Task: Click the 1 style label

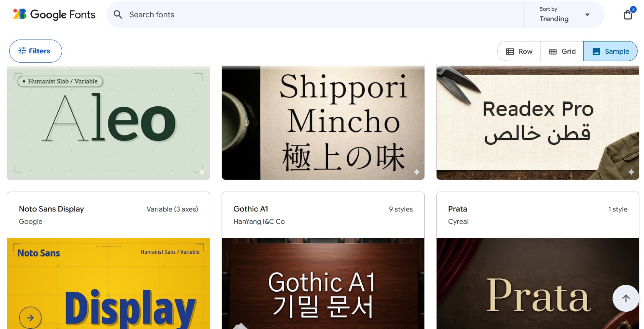Action: (618, 209)
